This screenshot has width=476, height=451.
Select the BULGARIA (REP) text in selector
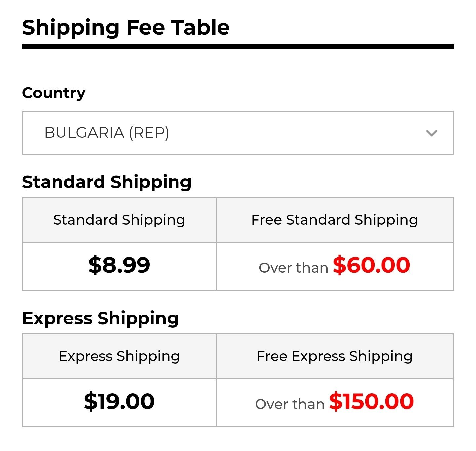click(x=106, y=133)
